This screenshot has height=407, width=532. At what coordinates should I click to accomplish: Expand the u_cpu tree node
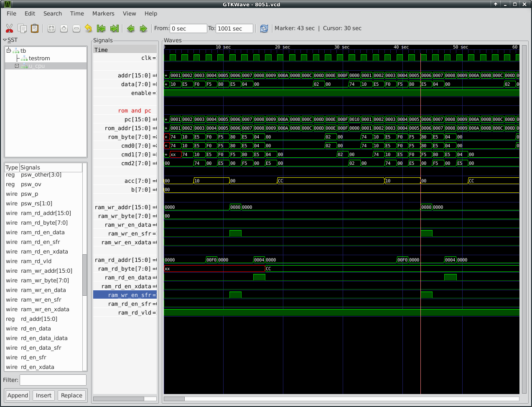17,66
